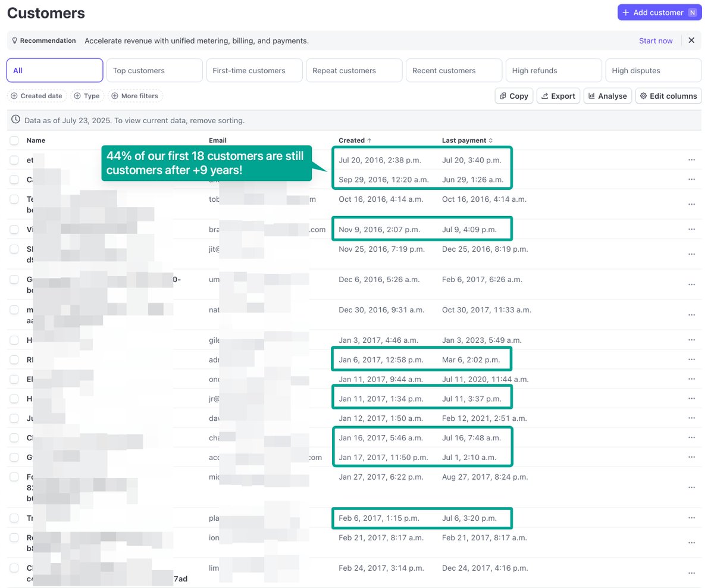Switch to Top customers tab
Viewport: 714px width, 588px height.
click(x=155, y=70)
